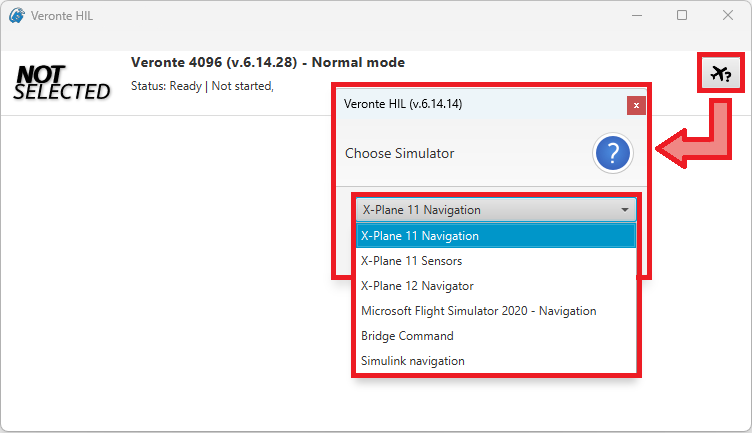752x433 pixels.
Task: Click the Veronte 4096 Normal mode heading
Action: coord(267,62)
